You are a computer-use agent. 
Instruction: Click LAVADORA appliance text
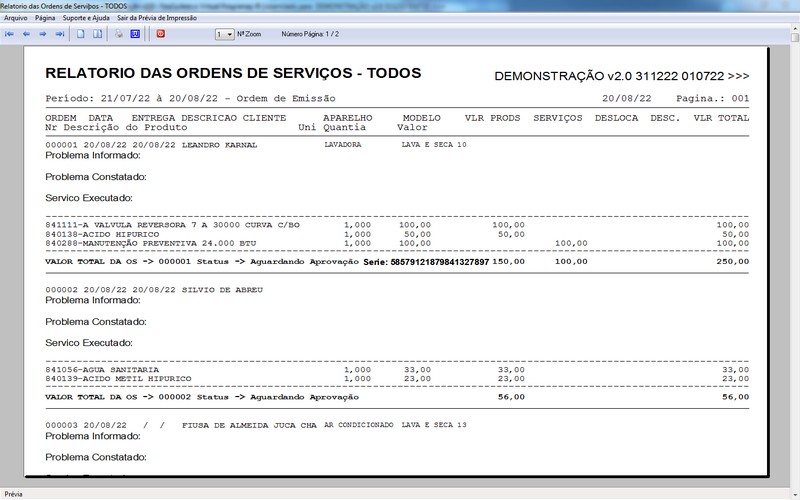[x=342, y=144]
